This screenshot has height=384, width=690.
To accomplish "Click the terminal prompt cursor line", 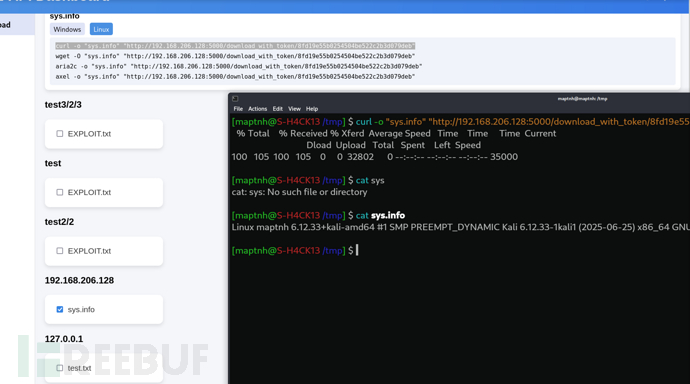I will 295,250.
